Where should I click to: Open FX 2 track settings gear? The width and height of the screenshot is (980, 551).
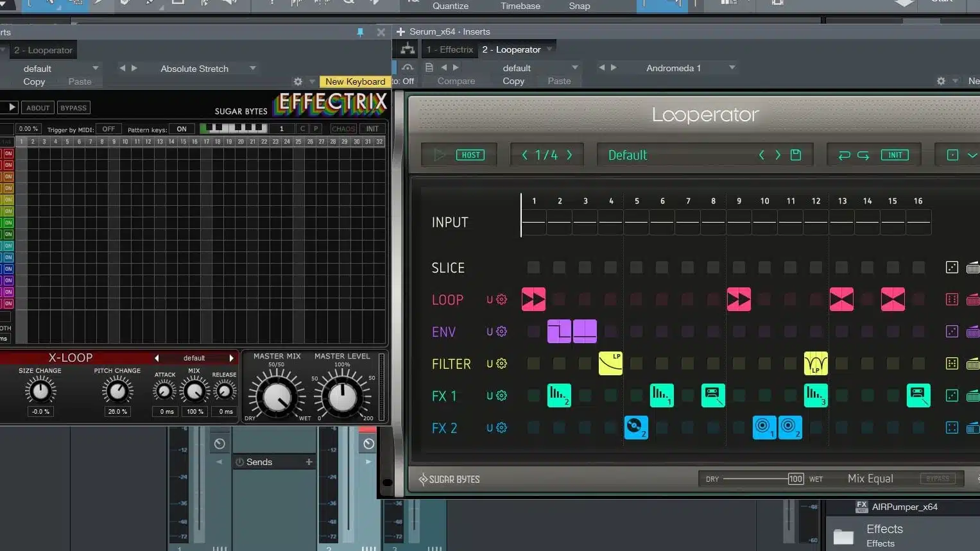(x=502, y=428)
